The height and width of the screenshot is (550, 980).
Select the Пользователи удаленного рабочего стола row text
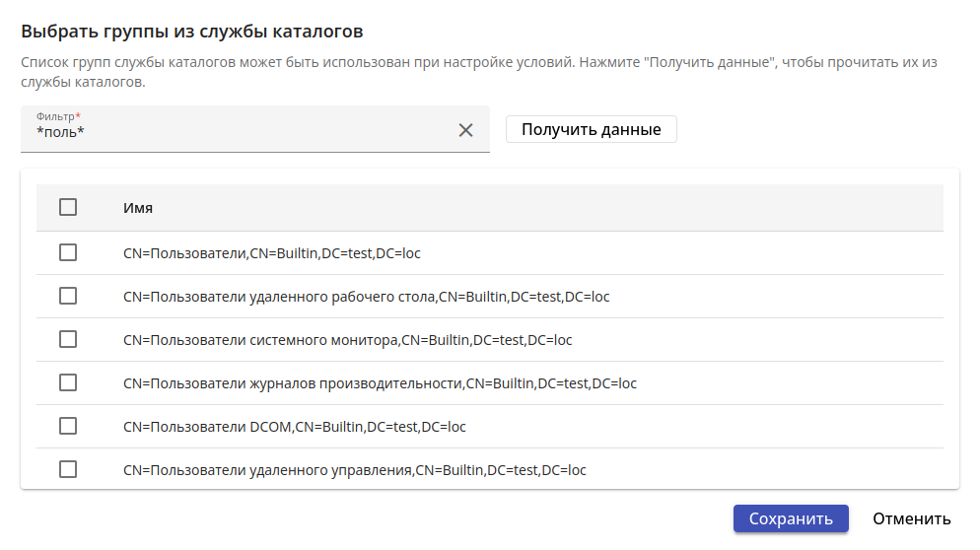click(366, 297)
